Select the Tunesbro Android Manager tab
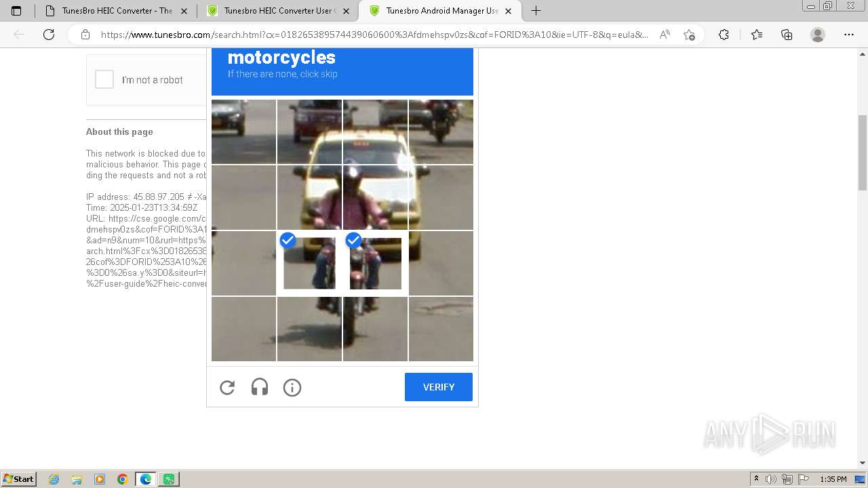Image resolution: width=868 pixels, height=488 pixels. 441,11
